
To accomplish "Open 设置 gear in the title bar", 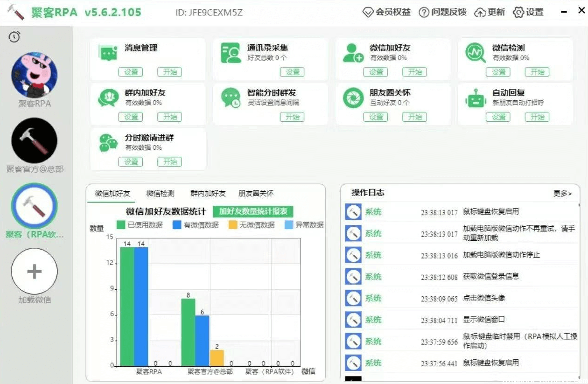I will pyautogui.click(x=528, y=13).
